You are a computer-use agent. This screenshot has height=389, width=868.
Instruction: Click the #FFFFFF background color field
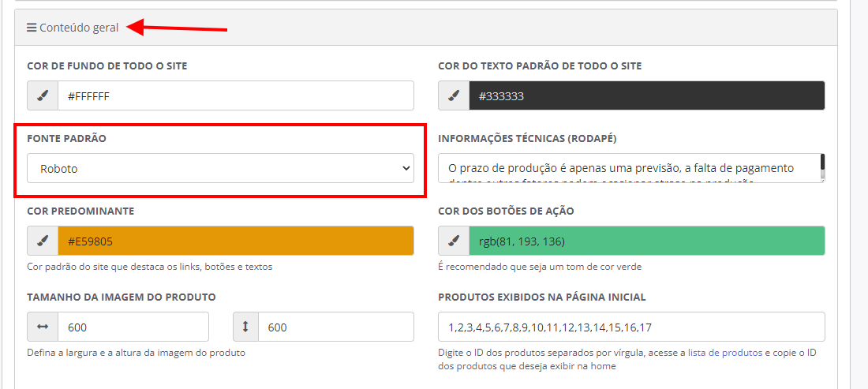236,95
